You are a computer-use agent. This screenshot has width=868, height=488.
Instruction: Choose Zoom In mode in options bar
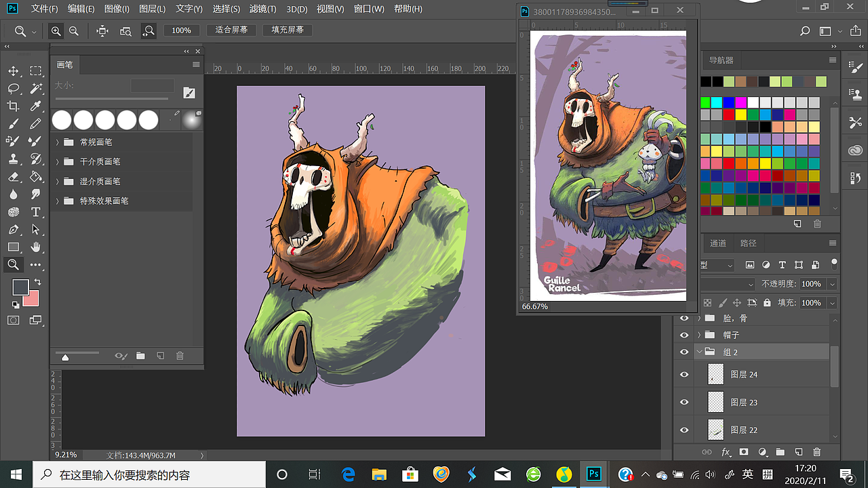click(x=56, y=30)
